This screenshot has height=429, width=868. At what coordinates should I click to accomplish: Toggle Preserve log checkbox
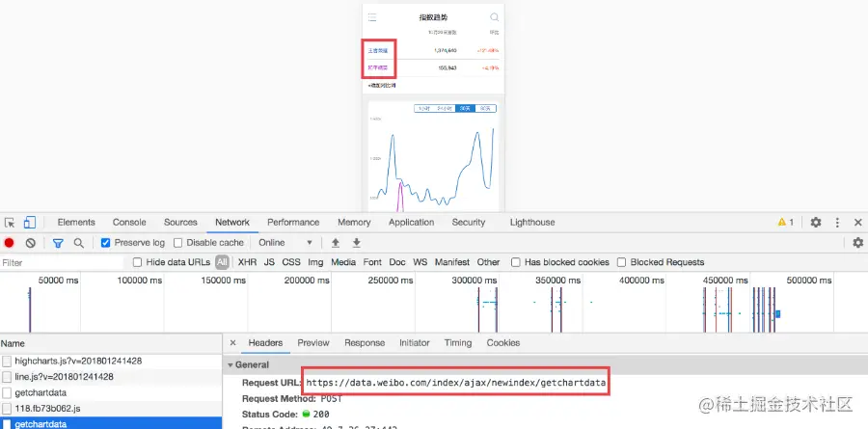pyautogui.click(x=106, y=243)
